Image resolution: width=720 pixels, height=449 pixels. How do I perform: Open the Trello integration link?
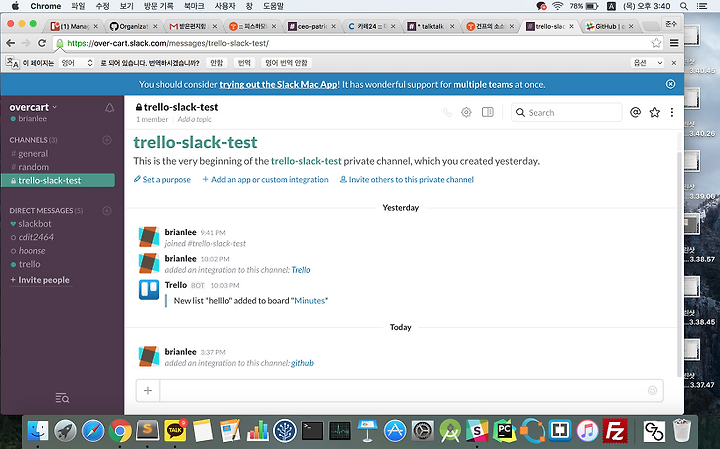(301, 270)
